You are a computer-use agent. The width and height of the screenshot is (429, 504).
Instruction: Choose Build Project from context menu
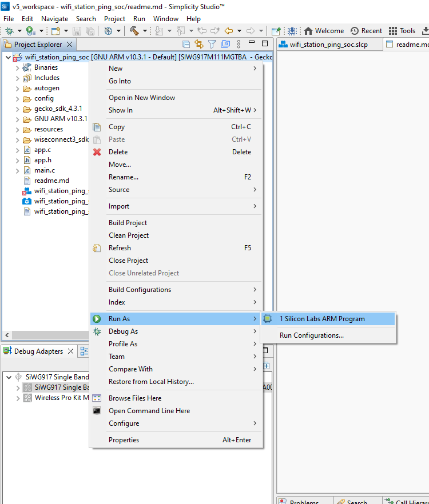pos(128,223)
